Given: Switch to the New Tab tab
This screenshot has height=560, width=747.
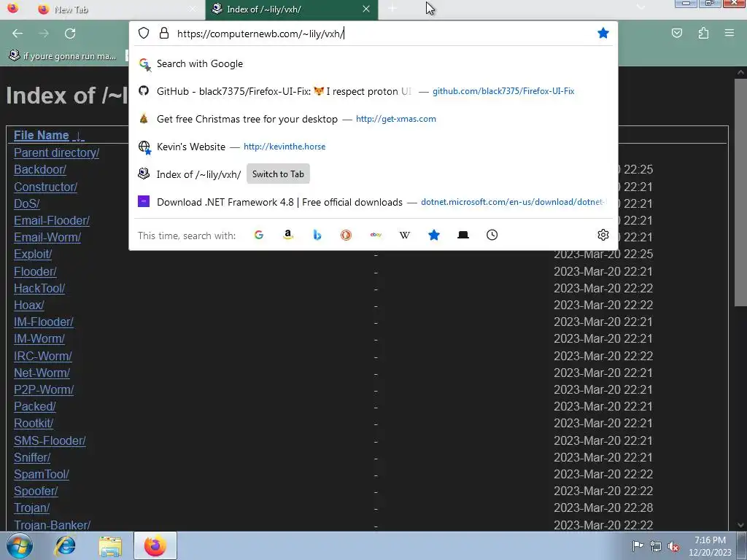Looking at the screenshot, I should [x=117, y=9].
